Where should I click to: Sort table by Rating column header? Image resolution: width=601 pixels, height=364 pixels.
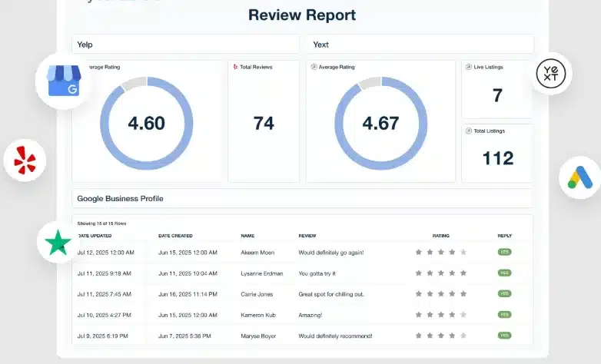coord(441,236)
